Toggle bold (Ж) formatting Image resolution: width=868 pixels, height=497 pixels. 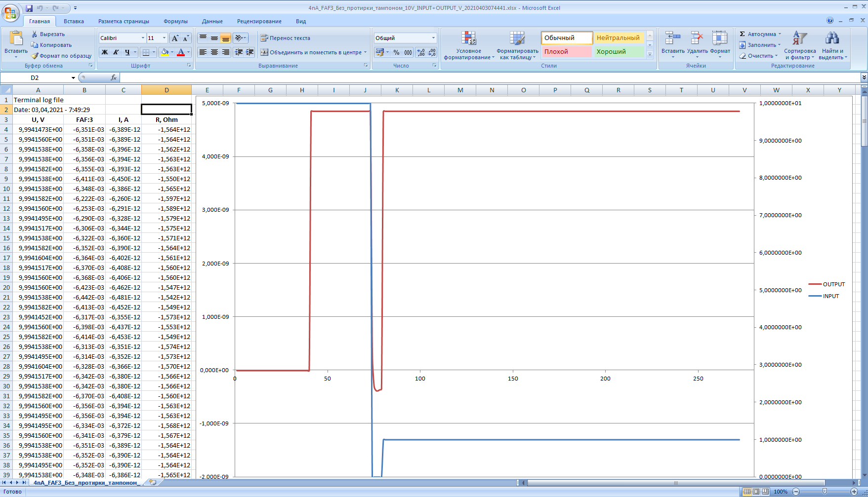[x=104, y=52]
